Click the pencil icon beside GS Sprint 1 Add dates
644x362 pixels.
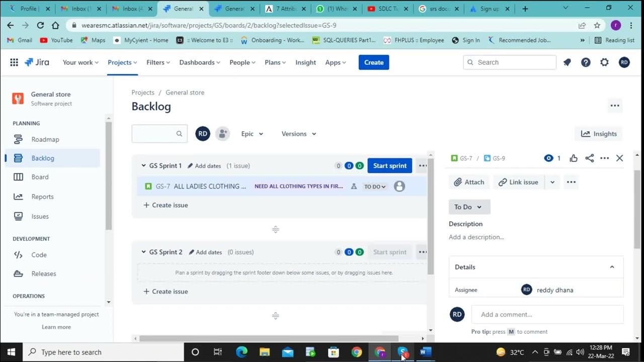point(190,166)
